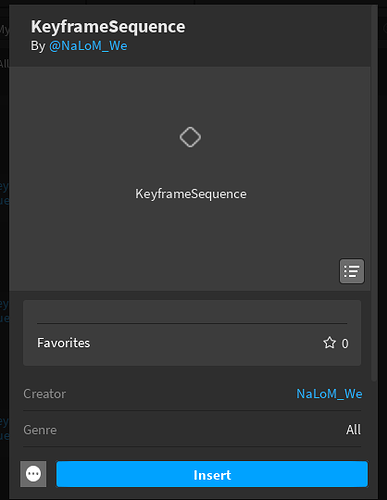
Task: Click the Genre field label
Action: (x=40, y=430)
